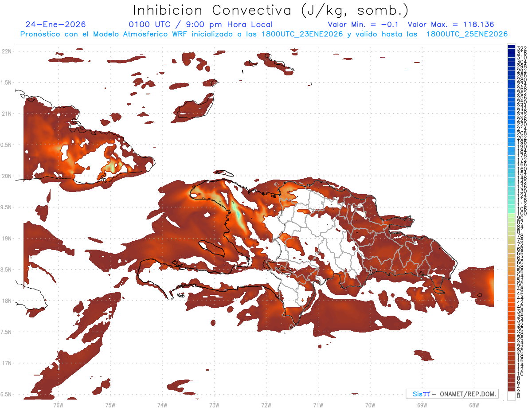
Task: Click the "322" colorbar value
Action: 521,48
